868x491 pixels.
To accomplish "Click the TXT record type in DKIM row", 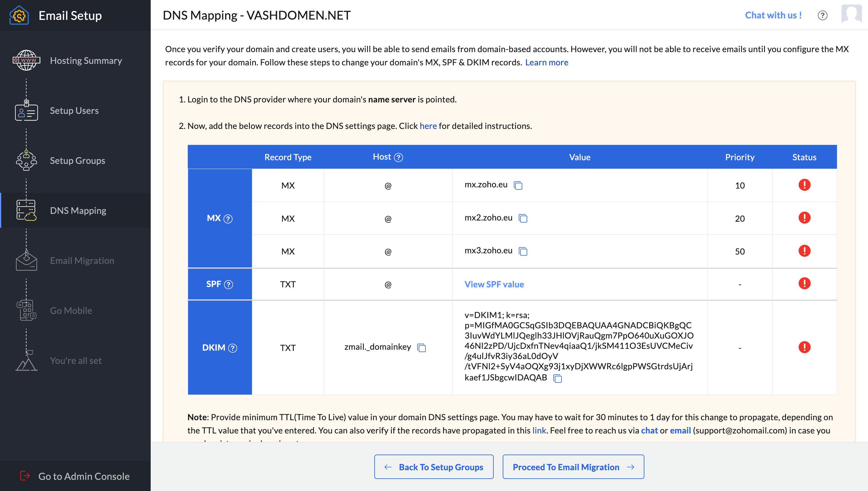I will pos(288,348).
